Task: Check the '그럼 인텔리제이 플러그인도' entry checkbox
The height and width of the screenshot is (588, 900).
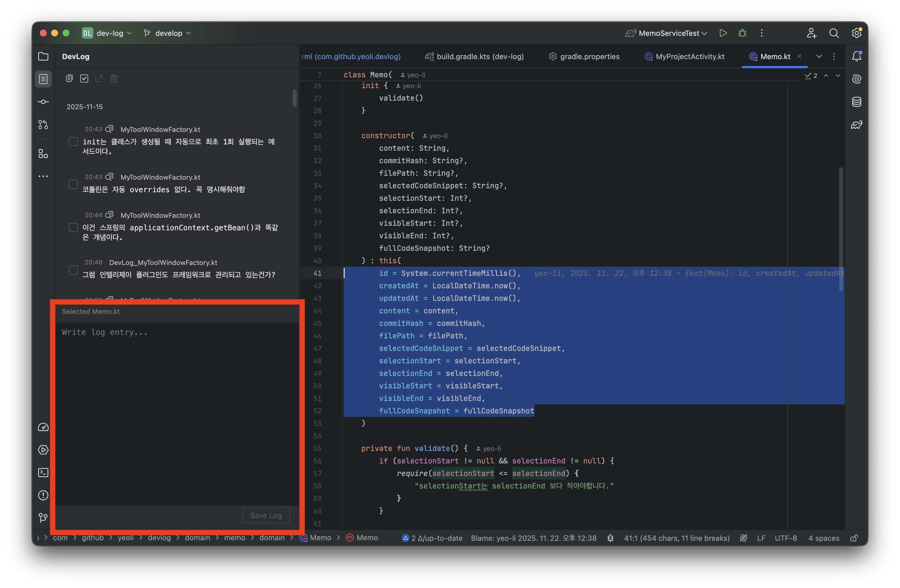Action: coord(73,270)
